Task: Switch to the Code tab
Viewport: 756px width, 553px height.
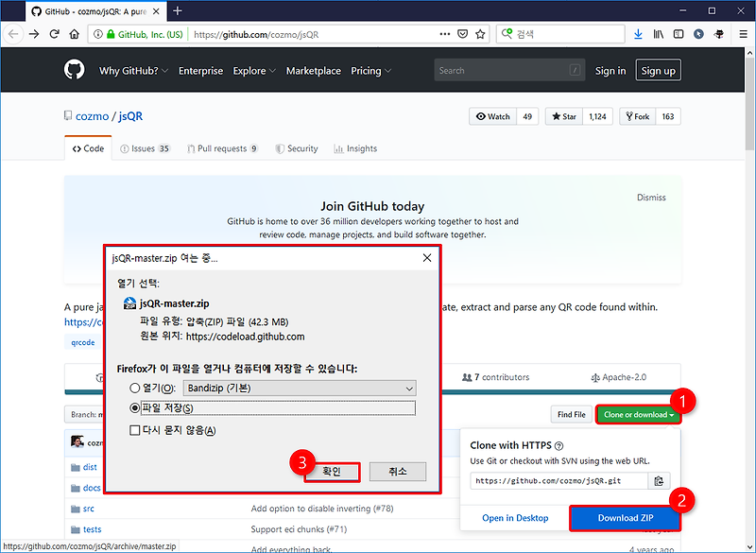Action: pyautogui.click(x=88, y=148)
